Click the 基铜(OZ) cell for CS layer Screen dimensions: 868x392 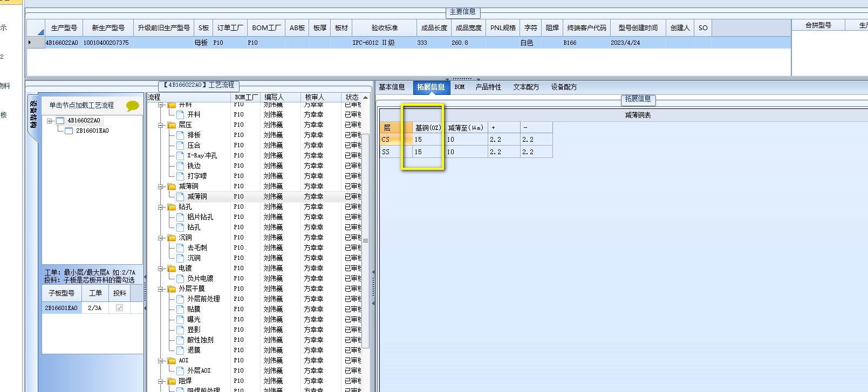(428, 140)
